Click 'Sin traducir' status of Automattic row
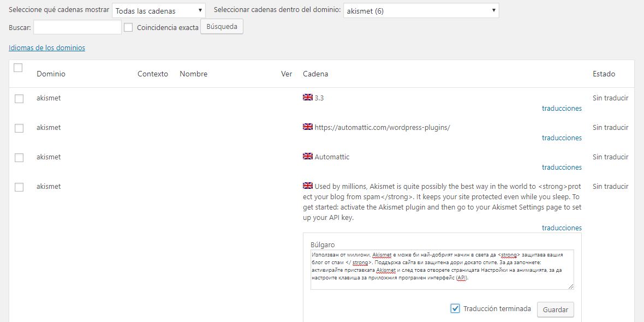 tap(610, 157)
